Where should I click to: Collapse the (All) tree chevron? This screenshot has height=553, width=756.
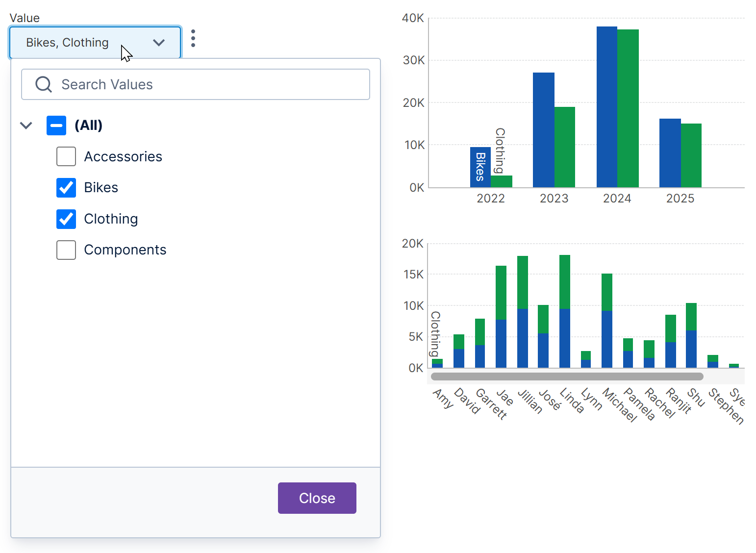[x=26, y=126]
